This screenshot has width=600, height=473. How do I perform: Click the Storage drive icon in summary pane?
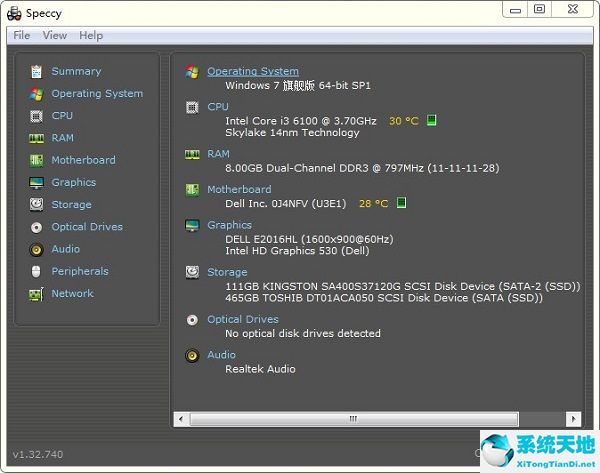192,272
